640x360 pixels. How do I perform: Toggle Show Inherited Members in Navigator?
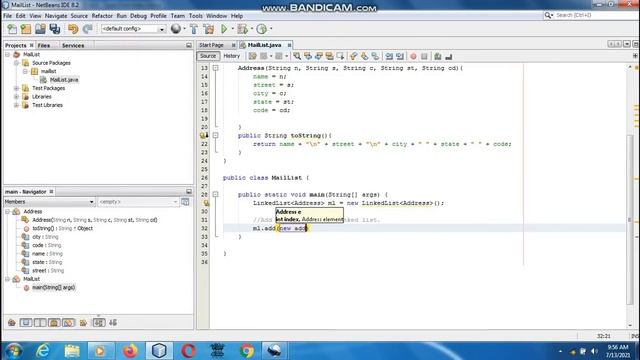(x=12, y=322)
